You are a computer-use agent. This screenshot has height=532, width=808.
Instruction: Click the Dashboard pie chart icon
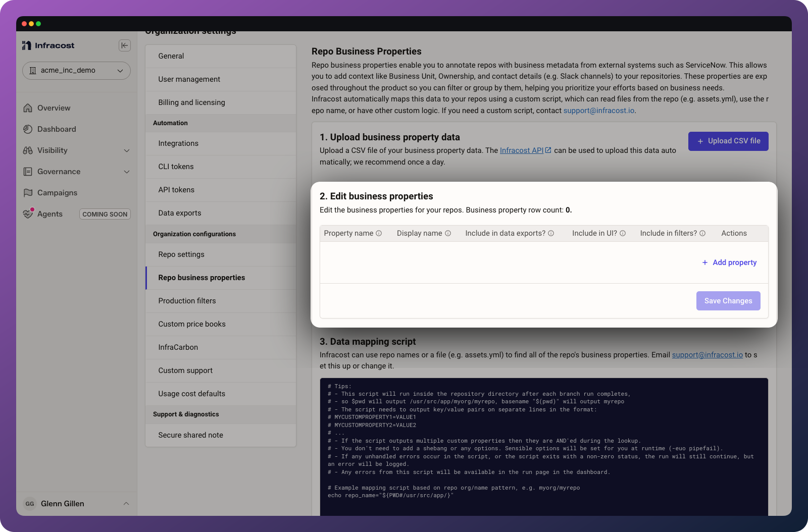(28, 129)
